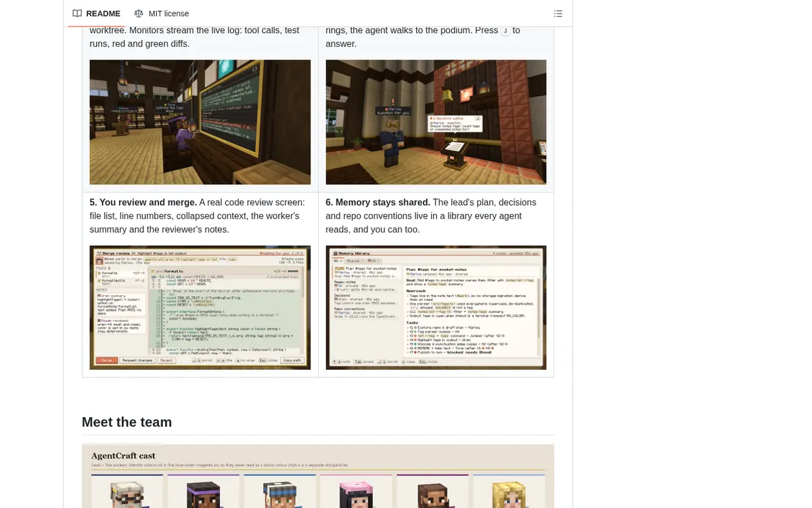Image resolution: width=812 pixels, height=508 pixels.
Task: Click the "runs, red and green diffs." text
Action: click(x=139, y=44)
